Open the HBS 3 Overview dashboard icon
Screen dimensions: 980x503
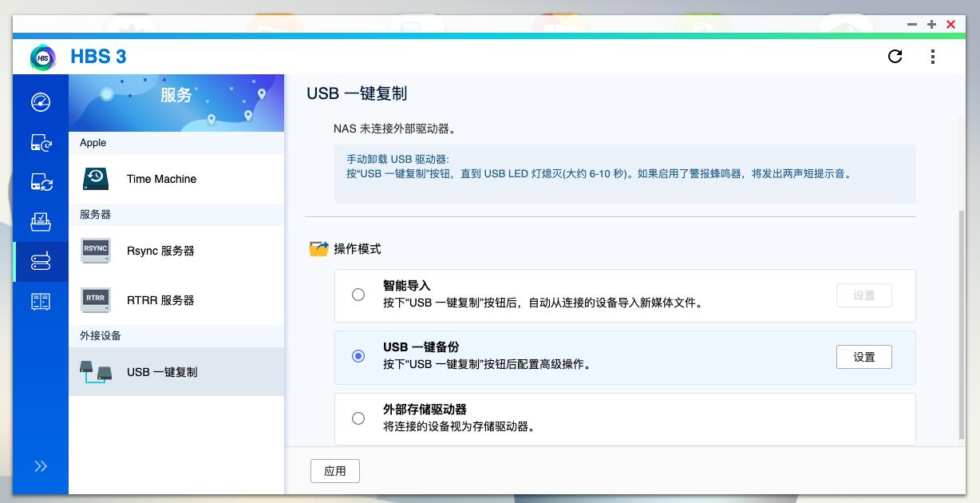click(41, 102)
